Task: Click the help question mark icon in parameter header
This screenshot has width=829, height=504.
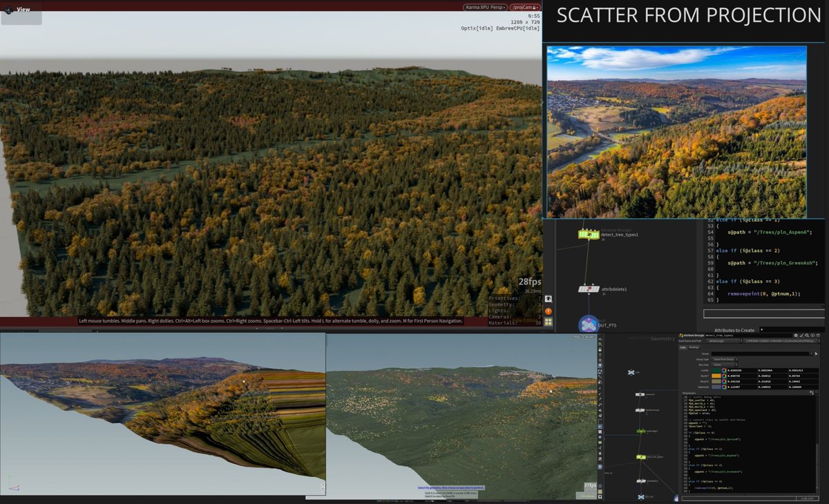Action: coord(819,335)
